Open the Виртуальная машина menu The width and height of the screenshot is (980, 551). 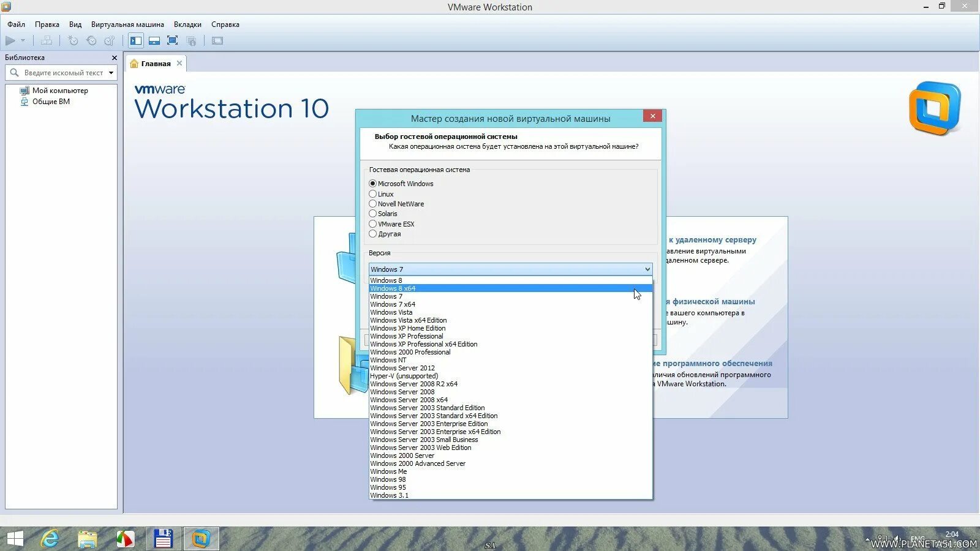(127, 24)
